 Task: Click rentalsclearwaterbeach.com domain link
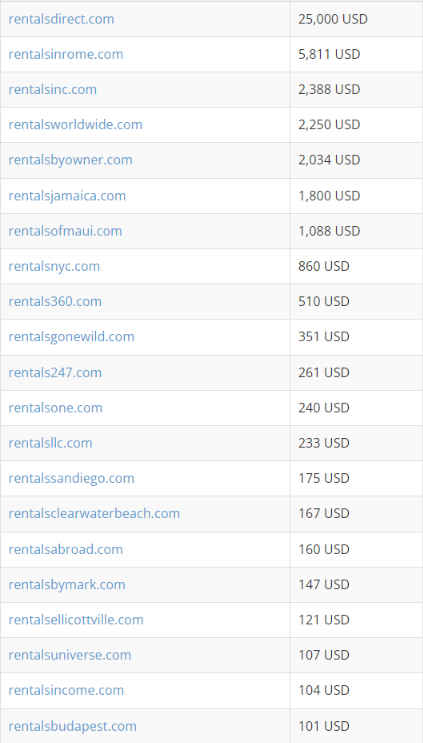coord(94,513)
